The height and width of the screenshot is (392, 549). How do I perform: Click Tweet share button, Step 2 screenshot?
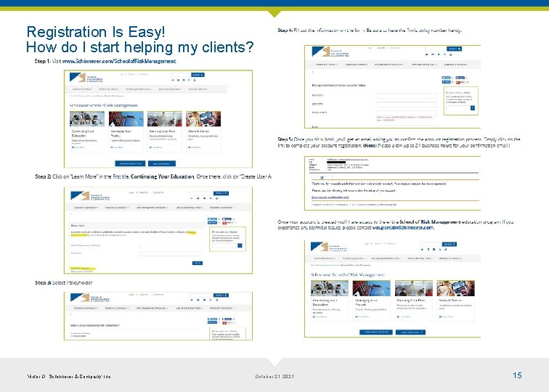coord(212,219)
